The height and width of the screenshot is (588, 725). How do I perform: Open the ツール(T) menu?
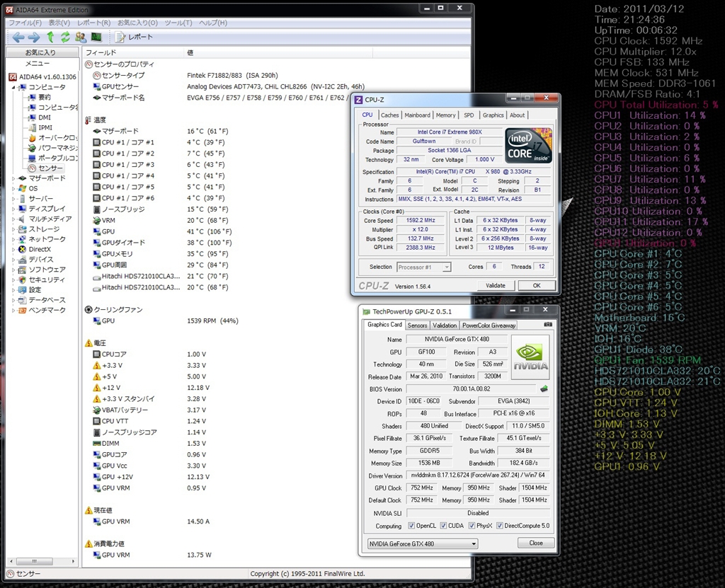(178, 23)
